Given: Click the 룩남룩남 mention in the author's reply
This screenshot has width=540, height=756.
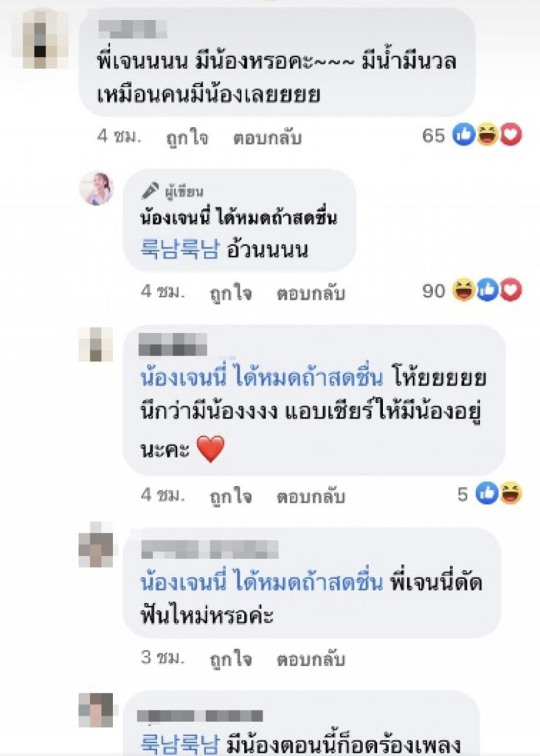Looking at the screenshot, I should (180, 250).
